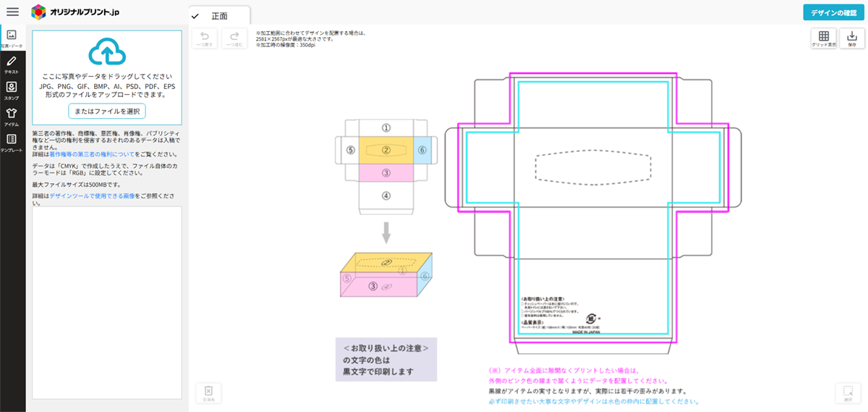Click the redo arrow button

pyautogui.click(x=234, y=39)
